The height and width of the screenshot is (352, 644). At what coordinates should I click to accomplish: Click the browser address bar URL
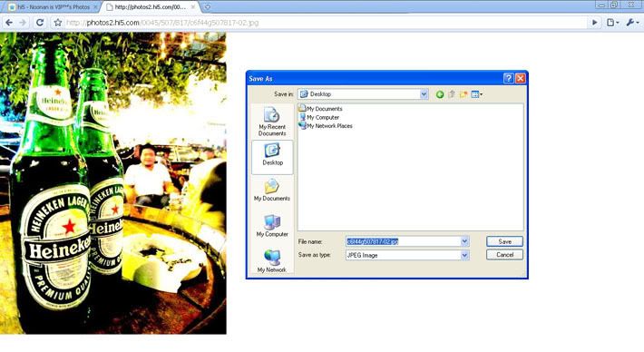coord(162,23)
